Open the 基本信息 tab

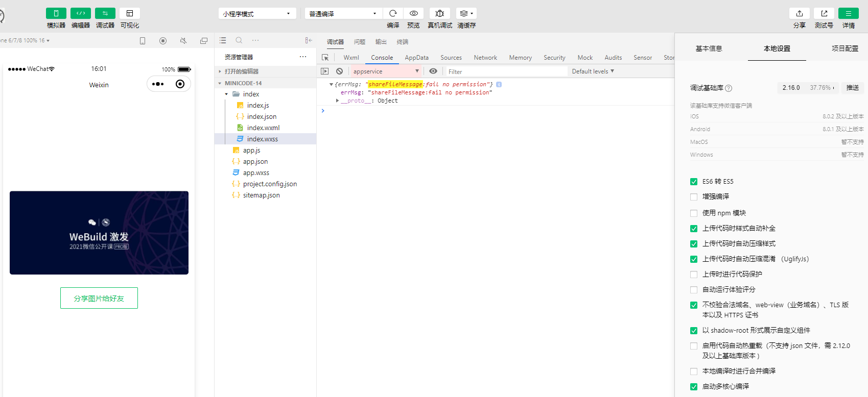(709, 48)
